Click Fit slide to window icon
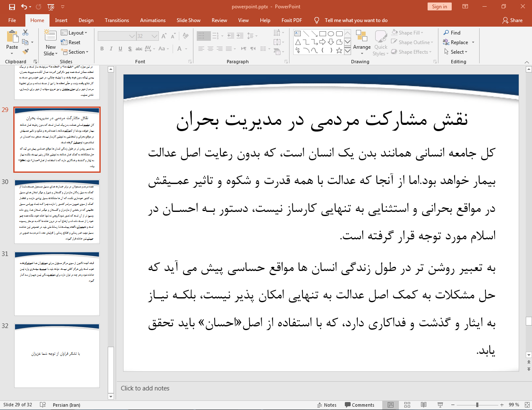Screen dimensions: 532x410 [x=527, y=405]
